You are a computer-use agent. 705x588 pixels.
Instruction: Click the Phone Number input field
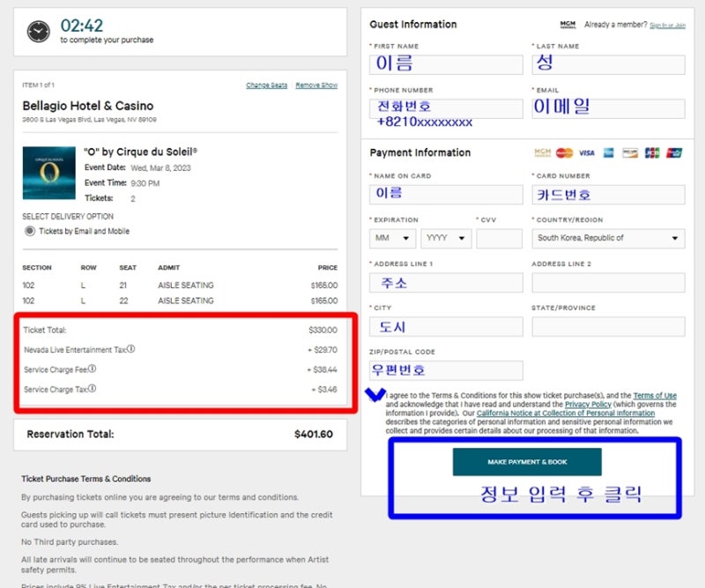(x=446, y=108)
